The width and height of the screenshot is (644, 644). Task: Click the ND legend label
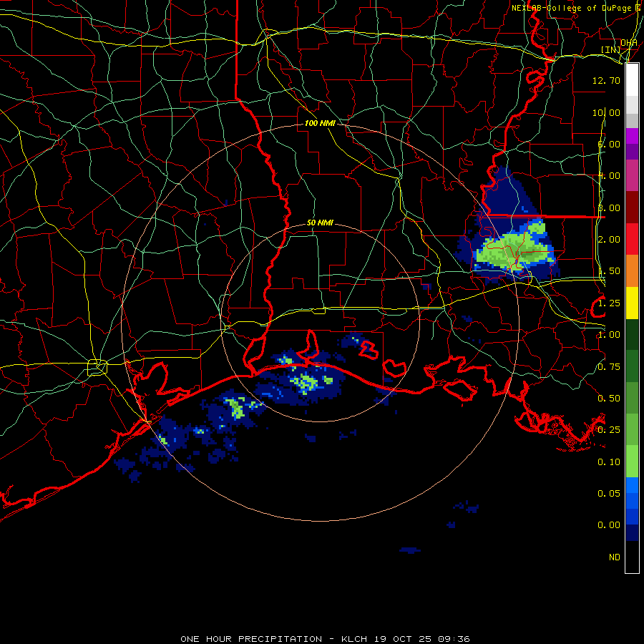click(615, 557)
